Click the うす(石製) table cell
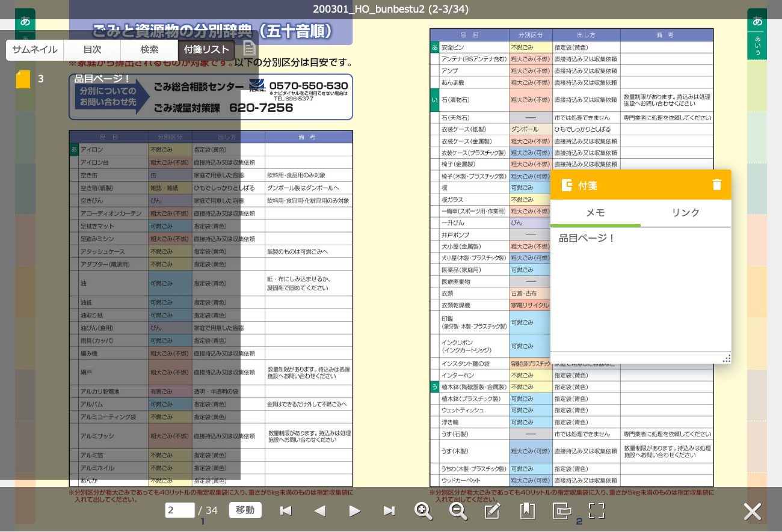The width and height of the screenshot is (782, 532). click(474, 434)
